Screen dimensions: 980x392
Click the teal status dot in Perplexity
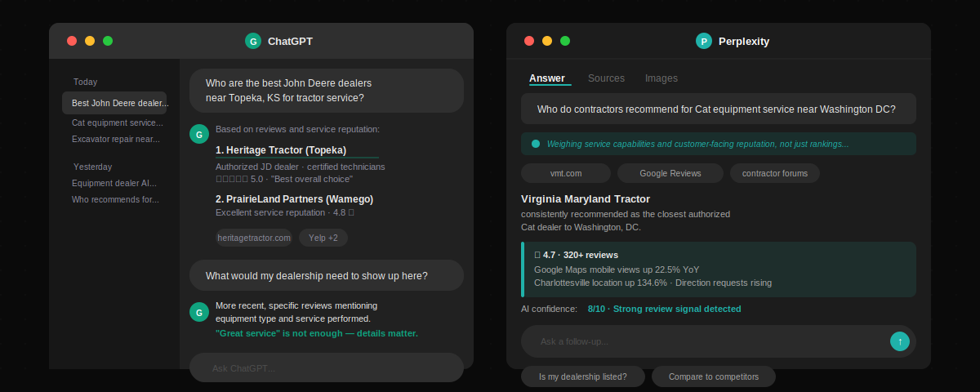coord(536,144)
